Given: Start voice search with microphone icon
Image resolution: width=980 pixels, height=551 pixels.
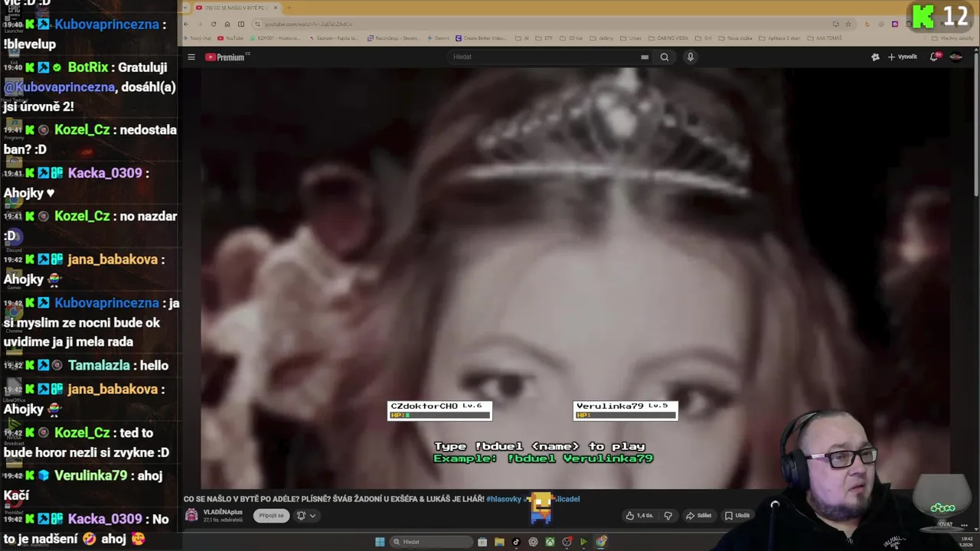Looking at the screenshot, I should [690, 57].
